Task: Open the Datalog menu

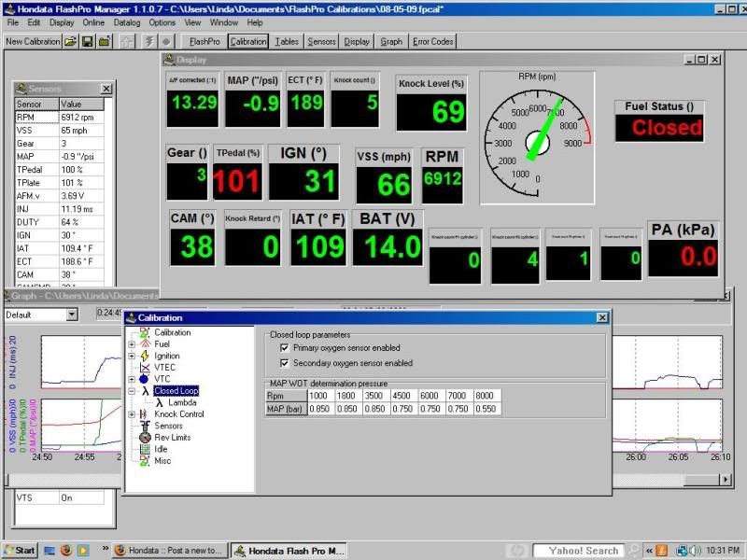Action: tap(127, 22)
